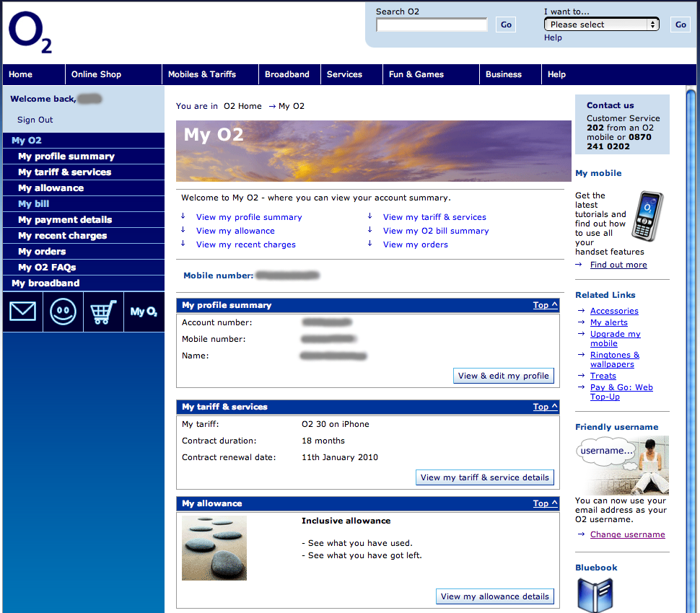Screen dimensions: 700x613
Task: Open the 'I want to' Please select dropdown
Action: (601, 25)
